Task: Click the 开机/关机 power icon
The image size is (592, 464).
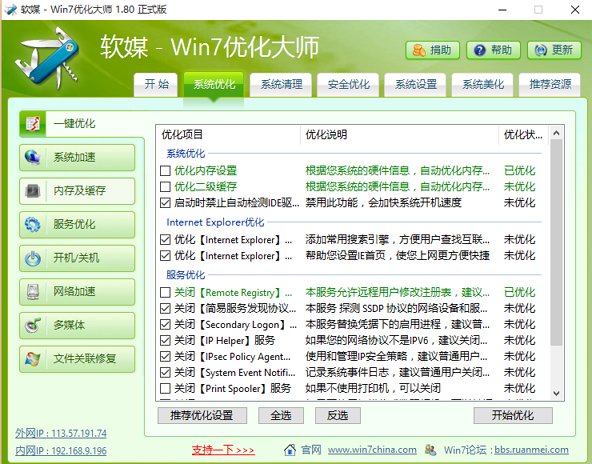Action: pos(33,258)
